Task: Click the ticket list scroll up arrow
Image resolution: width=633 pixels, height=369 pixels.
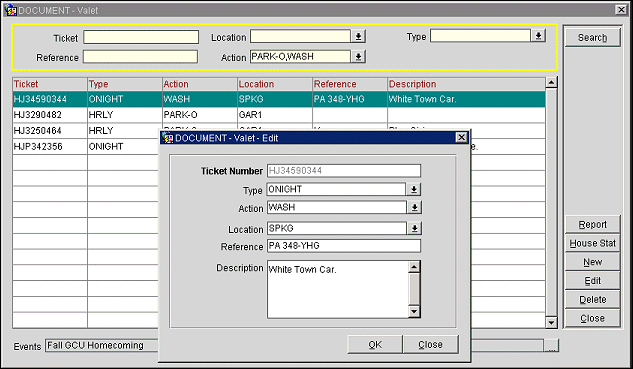Action: click(x=551, y=83)
